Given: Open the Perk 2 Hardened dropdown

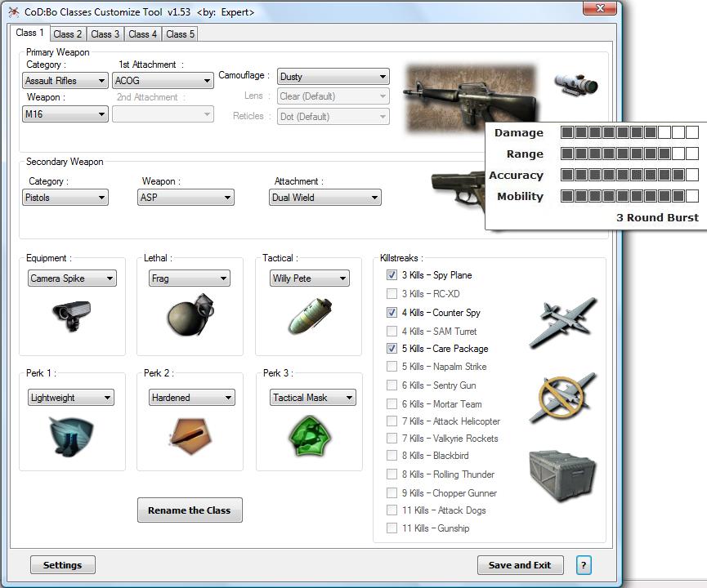Looking at the screenshot, I should click(192, 398).
